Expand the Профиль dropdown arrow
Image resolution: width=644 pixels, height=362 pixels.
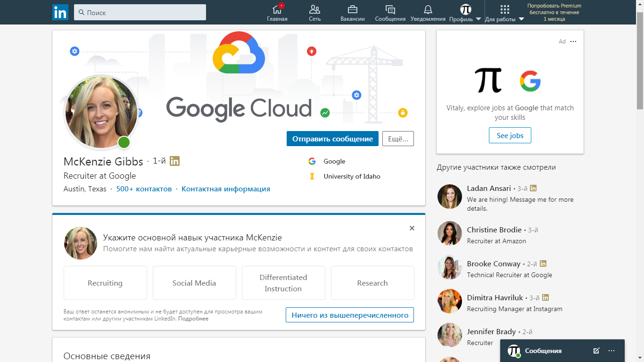[x=478, y=19]
